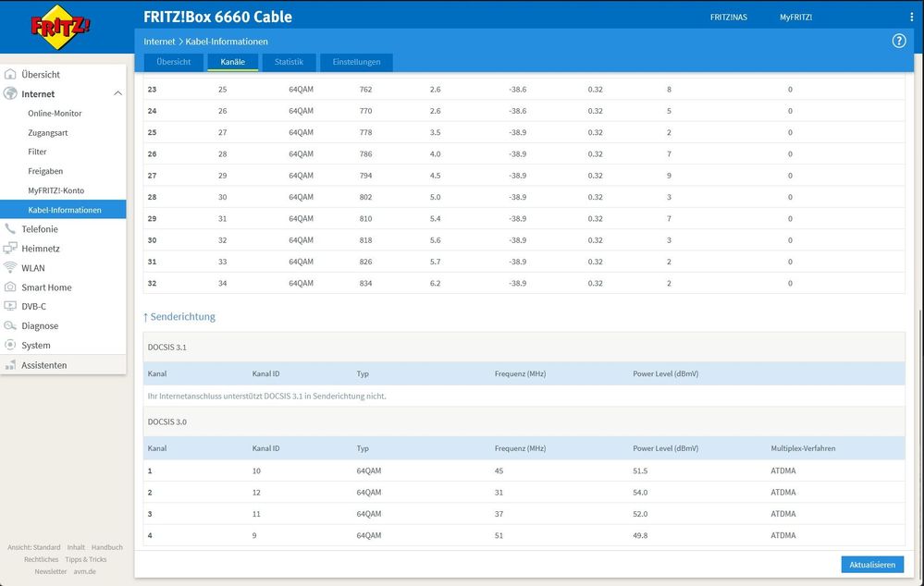924x586 pixels.
Task: Click the Internet globe icon
Action: click(10, 93)
